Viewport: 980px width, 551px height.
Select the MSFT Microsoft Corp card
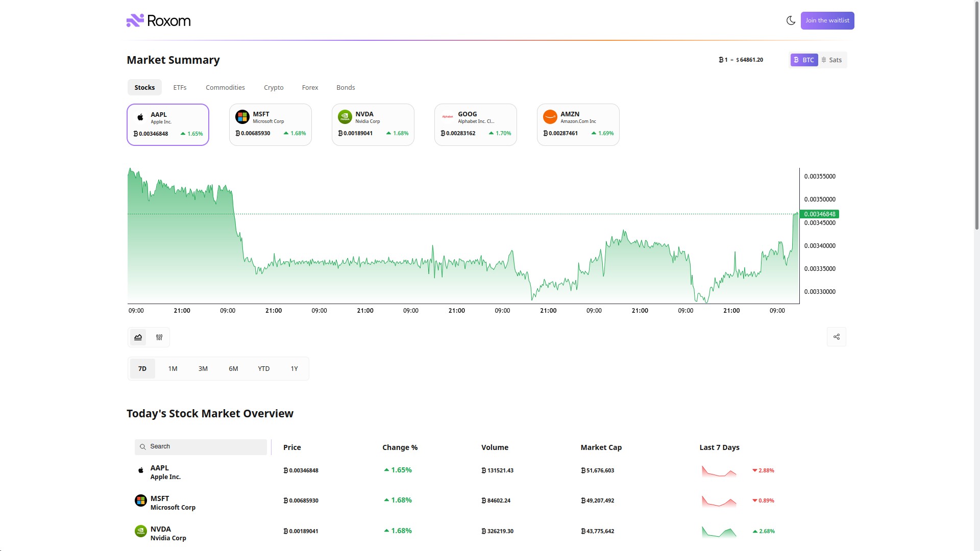[270, 124]
